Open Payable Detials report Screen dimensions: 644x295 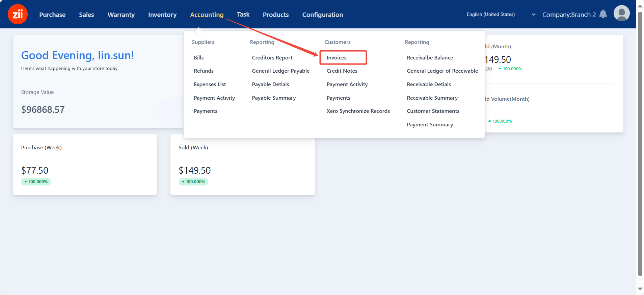270,84
